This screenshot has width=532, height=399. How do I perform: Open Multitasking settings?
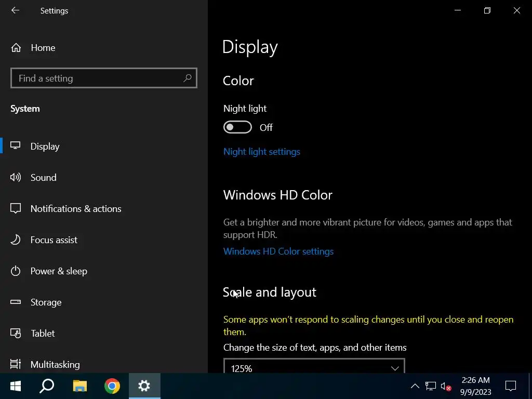coord(55,364)
